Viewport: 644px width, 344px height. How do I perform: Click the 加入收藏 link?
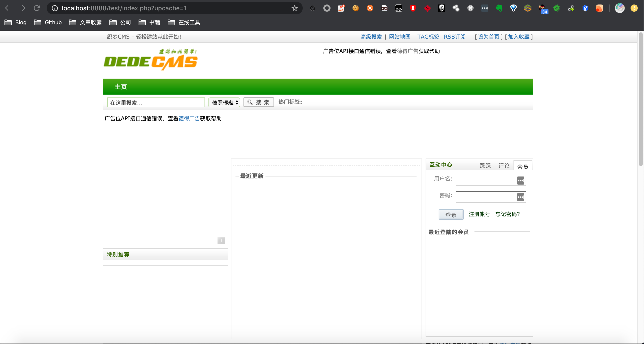[x=519, y=37]
